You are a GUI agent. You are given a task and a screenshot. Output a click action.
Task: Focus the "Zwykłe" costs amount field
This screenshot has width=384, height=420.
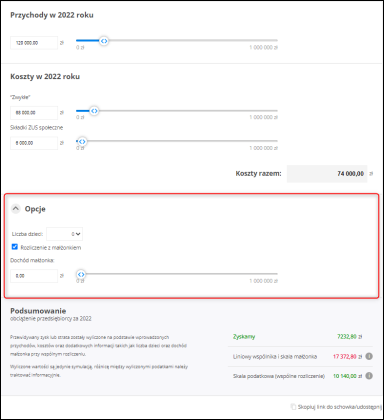click(34, 113)
